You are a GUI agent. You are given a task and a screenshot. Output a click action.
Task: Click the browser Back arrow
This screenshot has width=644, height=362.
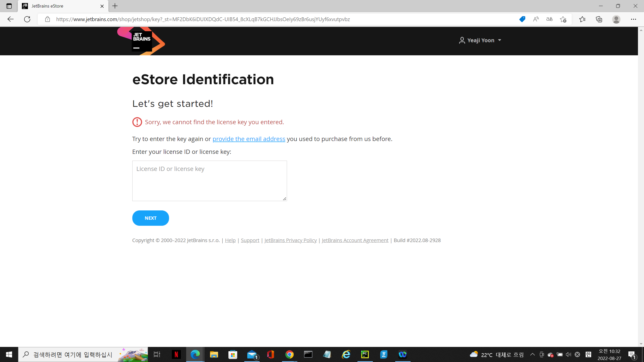pos(10,19)
